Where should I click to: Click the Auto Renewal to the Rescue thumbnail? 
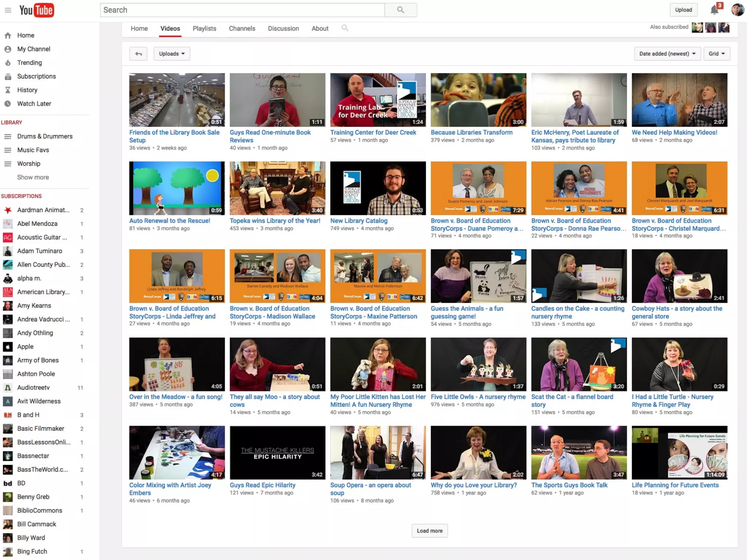point(177,188)
